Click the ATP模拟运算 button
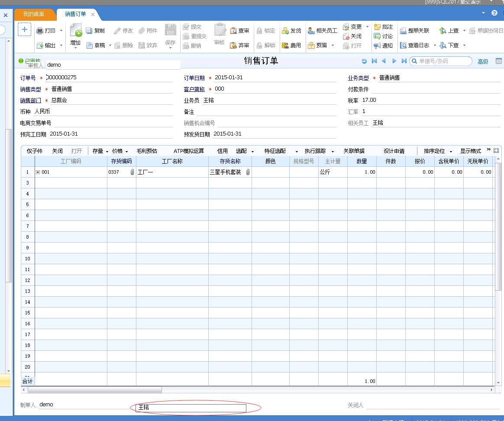 (189, 151)
